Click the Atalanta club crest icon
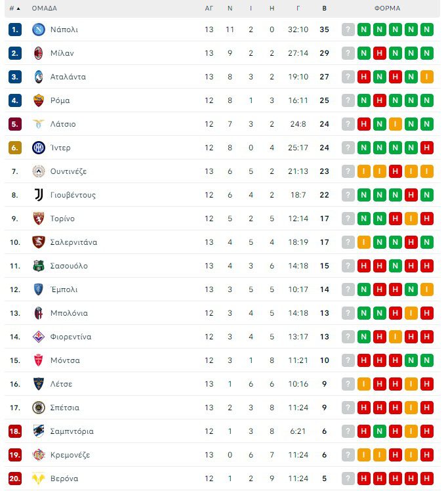This screenshot has height=491, width=448. pos(38,77)
